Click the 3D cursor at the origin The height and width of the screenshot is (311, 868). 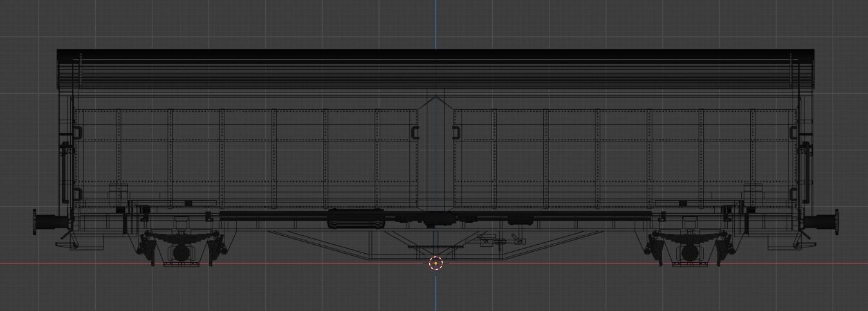tap(436, 263)
